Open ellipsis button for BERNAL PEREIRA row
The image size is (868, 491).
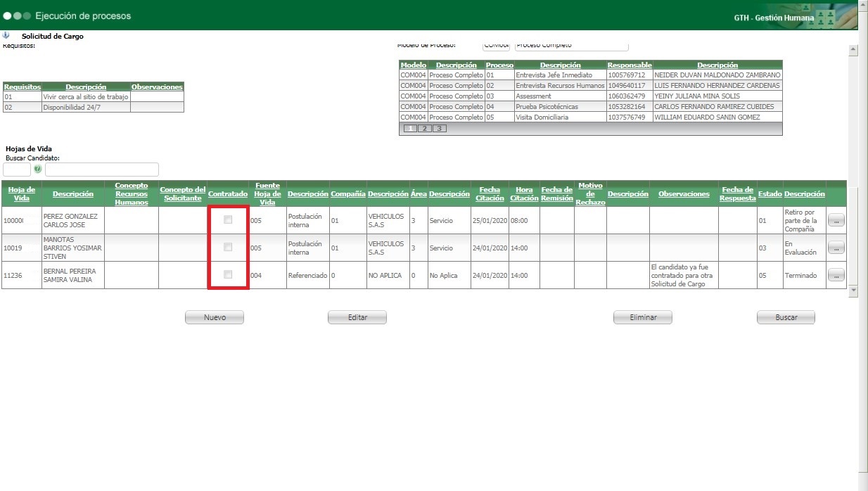tap(836, 275)
